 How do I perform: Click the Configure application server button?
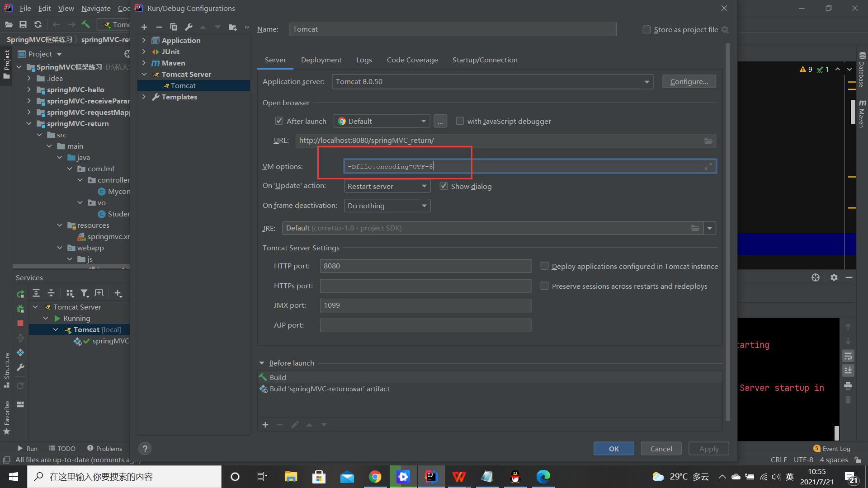(x=689, y=81)
